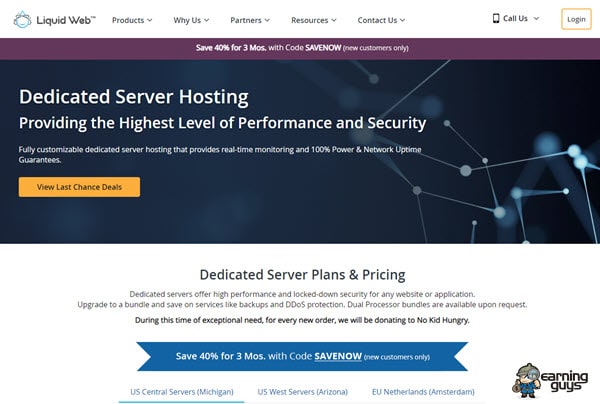Click the Login button
The width and height of the screenshot is (600, 404).
pyautogui.click(x=576, y=19)
